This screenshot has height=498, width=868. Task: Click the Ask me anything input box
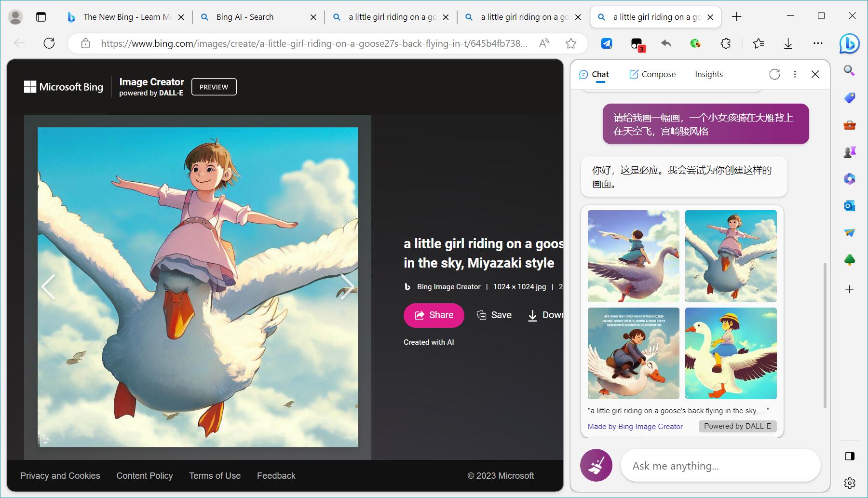point(720,466)
